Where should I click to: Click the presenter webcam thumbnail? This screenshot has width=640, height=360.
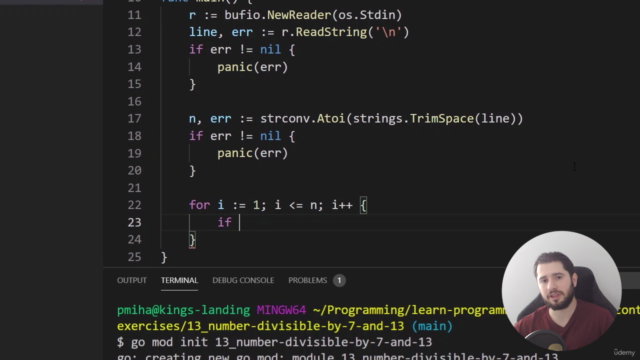561,291
